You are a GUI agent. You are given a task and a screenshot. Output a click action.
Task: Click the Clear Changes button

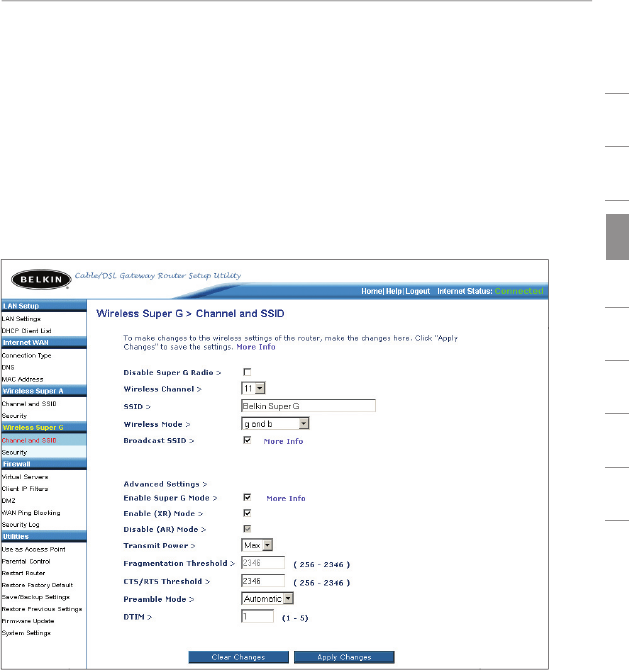[238, 657]
